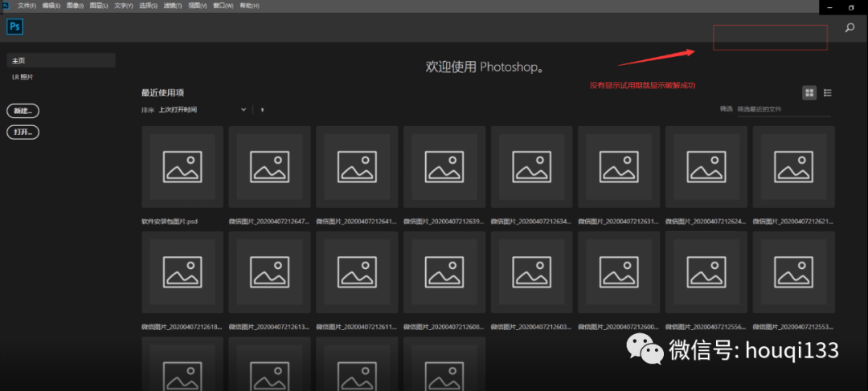
Task: Open the 软件安装包图片.psd thumbnail
Action: [182, 166]
